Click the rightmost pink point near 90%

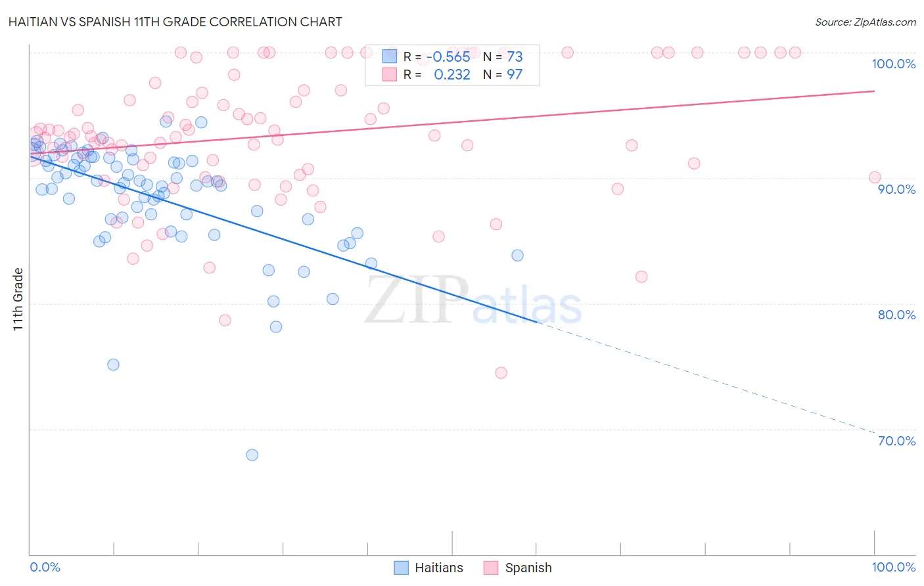coord(875,177)
